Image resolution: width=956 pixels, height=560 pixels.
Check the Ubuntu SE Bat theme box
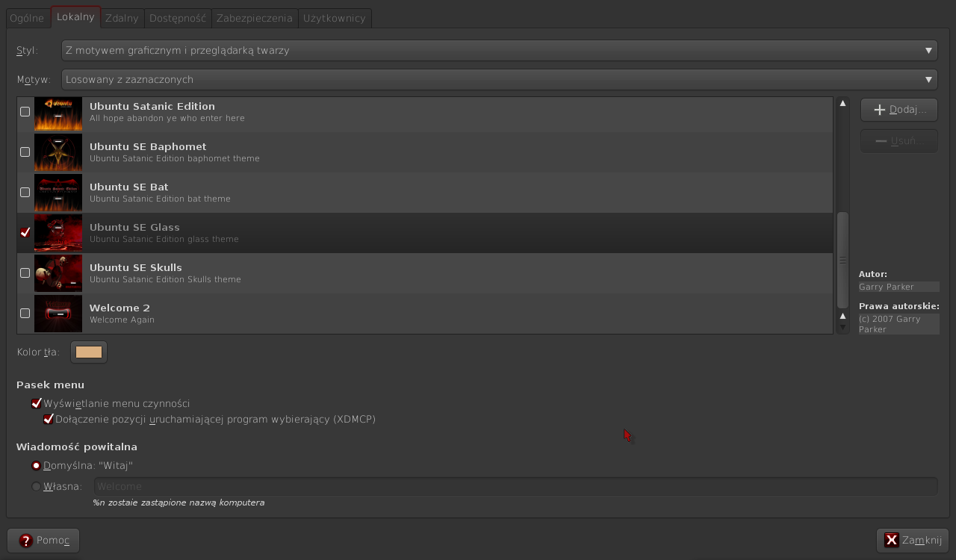pyautogui.click(x=25, y=192)
